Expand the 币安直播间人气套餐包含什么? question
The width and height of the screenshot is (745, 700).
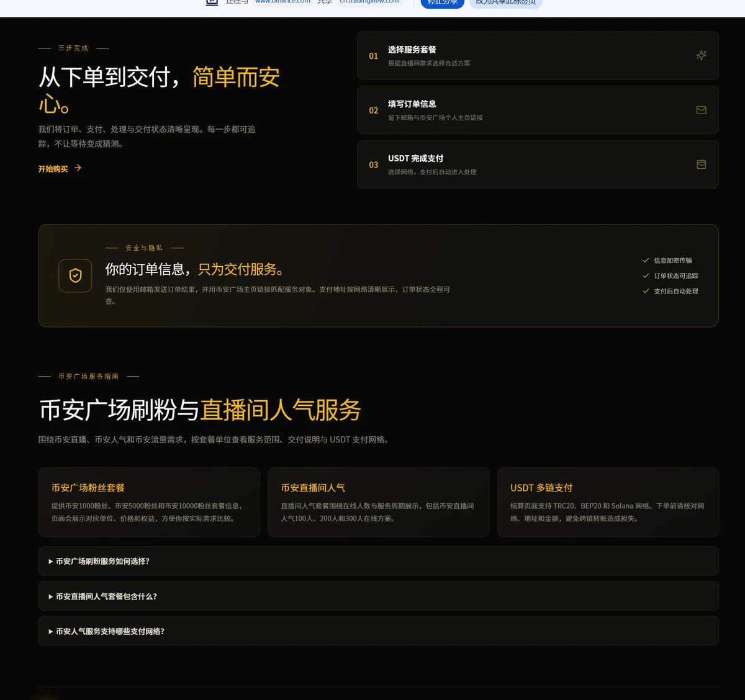[x=378, y=596]
